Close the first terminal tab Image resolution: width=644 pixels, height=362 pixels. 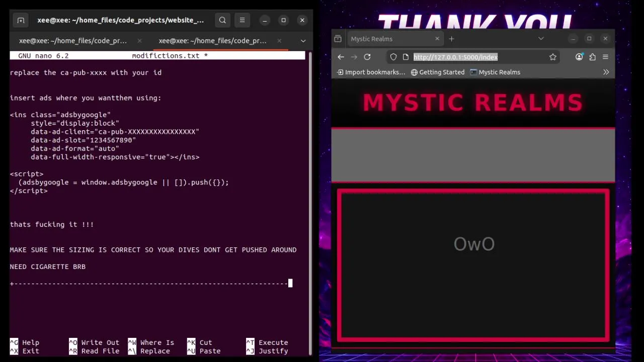(139, 41)
